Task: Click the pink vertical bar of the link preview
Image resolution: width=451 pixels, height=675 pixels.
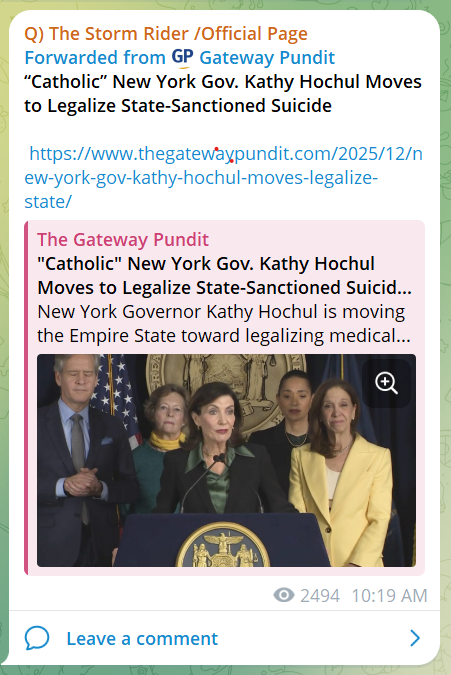Action: pyautogui.click(x=26, y=398)
